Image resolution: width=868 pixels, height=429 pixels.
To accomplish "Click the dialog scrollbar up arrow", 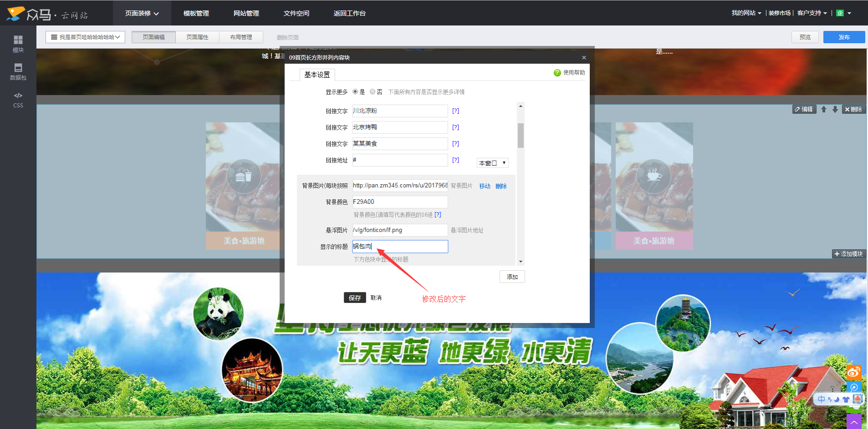I will (521, 106).
